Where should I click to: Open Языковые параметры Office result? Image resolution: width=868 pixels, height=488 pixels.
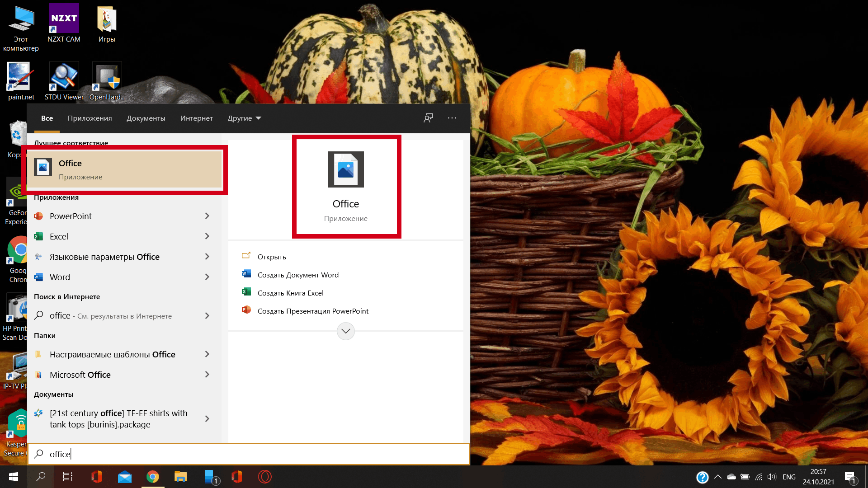coord(104,257)
